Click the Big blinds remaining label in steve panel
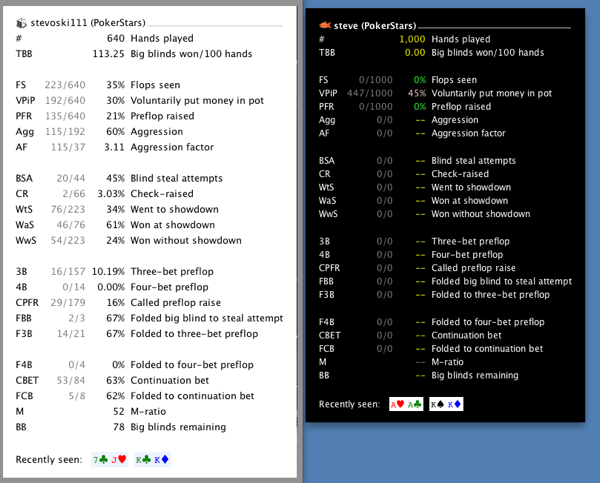The height and width of the screenshot is (483, 600). 475,376
